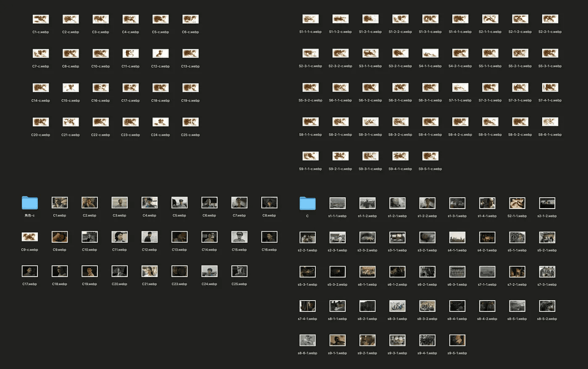Select the S2-1-1.webp scene thumbnail
588x369 pixels.
point(517,203)
